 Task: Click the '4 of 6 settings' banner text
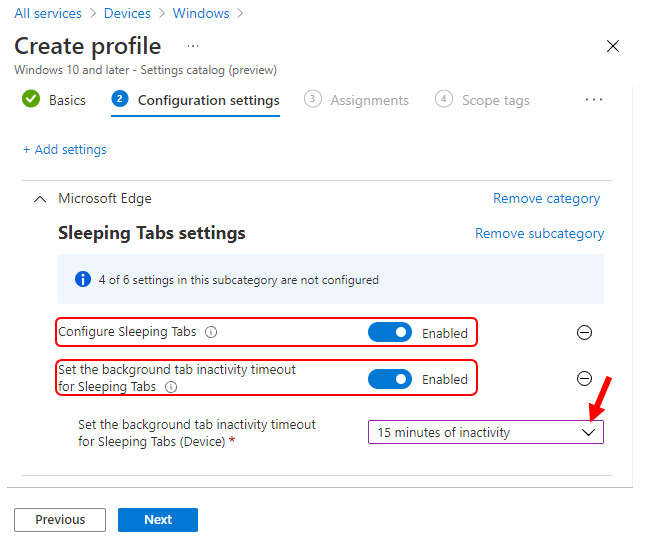(x=238, y=280)
